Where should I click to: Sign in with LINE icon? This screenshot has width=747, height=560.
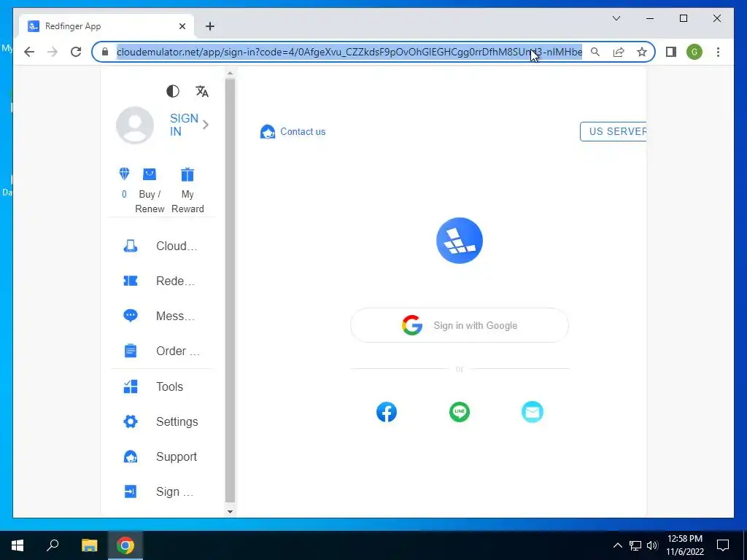pyautogui.click(x=460, y=412)
